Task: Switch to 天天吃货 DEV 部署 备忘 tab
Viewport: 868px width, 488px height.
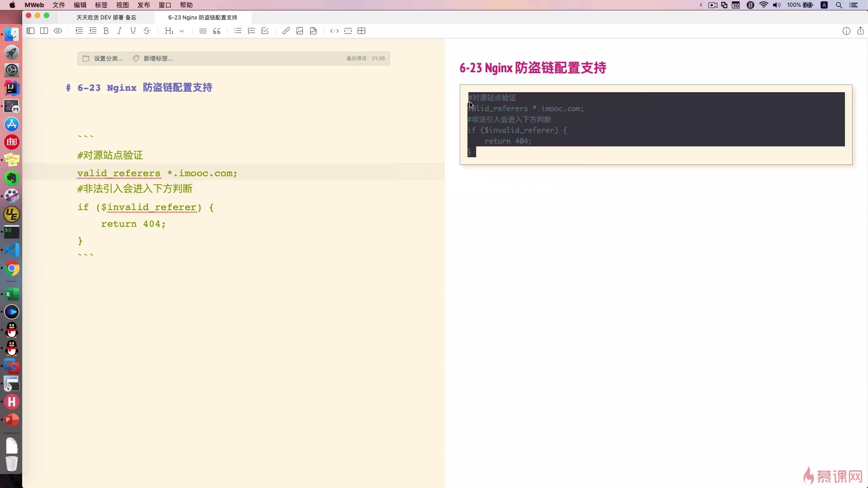Action: click(106, 17)
